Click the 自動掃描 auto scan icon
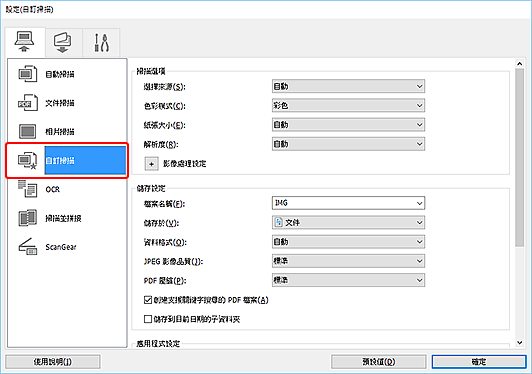This screenshot has height=374, width=532. pos(27,74)
